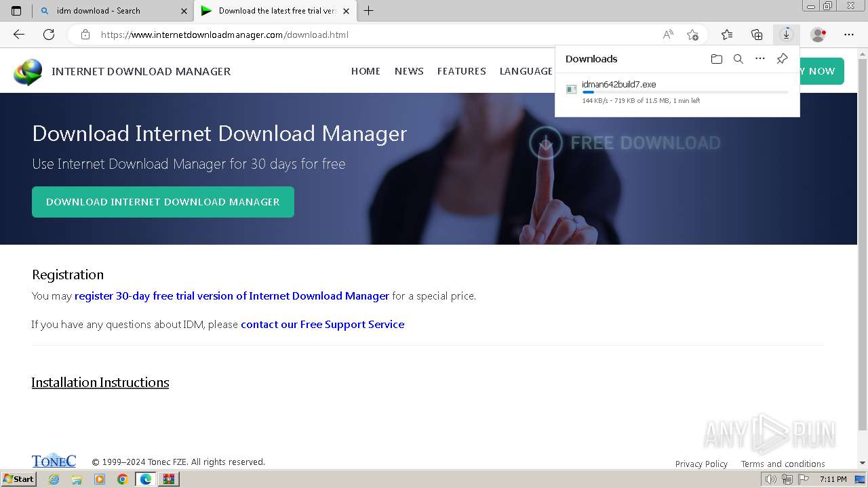Pin the Downloads panel

pos(782,59)
